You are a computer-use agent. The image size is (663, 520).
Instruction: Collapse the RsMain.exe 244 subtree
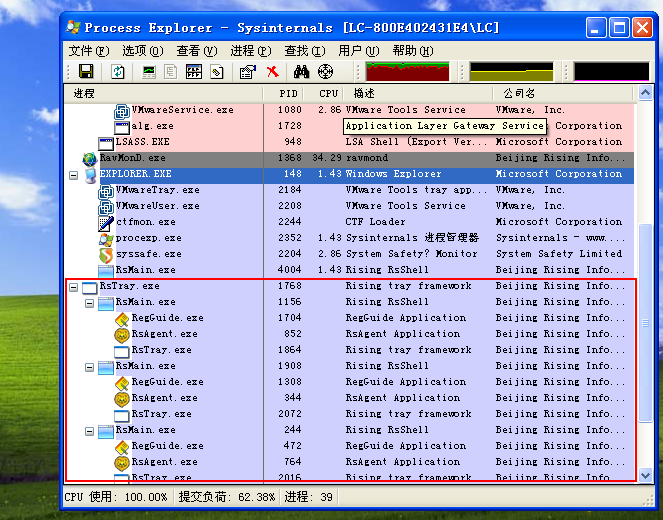[89, 431]
